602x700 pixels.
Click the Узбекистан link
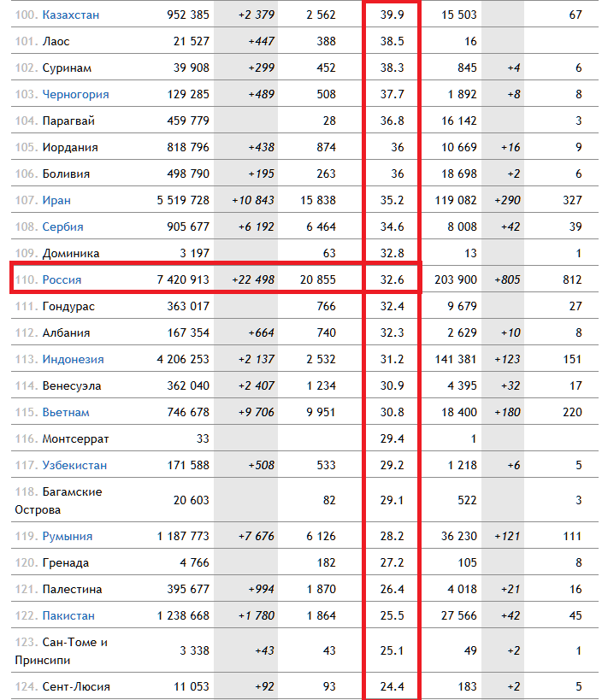[x=74, y=465]
